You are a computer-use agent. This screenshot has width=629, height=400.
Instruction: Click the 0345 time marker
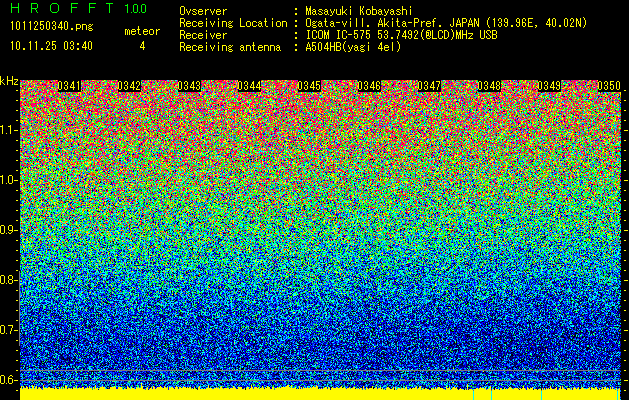(309, 86)
